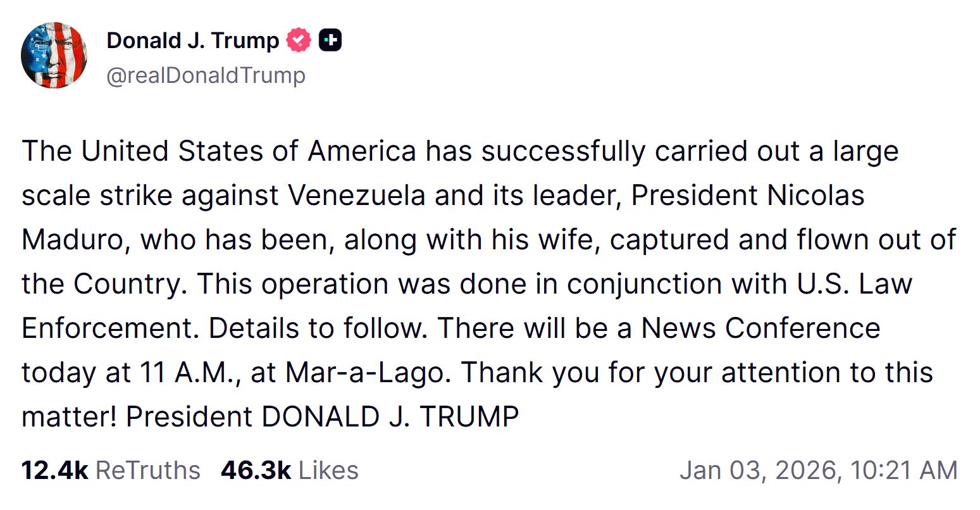Click the President DONALD J. TRUMP signature
The height and width of the screenshot is (510, 980).
pos(322,417)
